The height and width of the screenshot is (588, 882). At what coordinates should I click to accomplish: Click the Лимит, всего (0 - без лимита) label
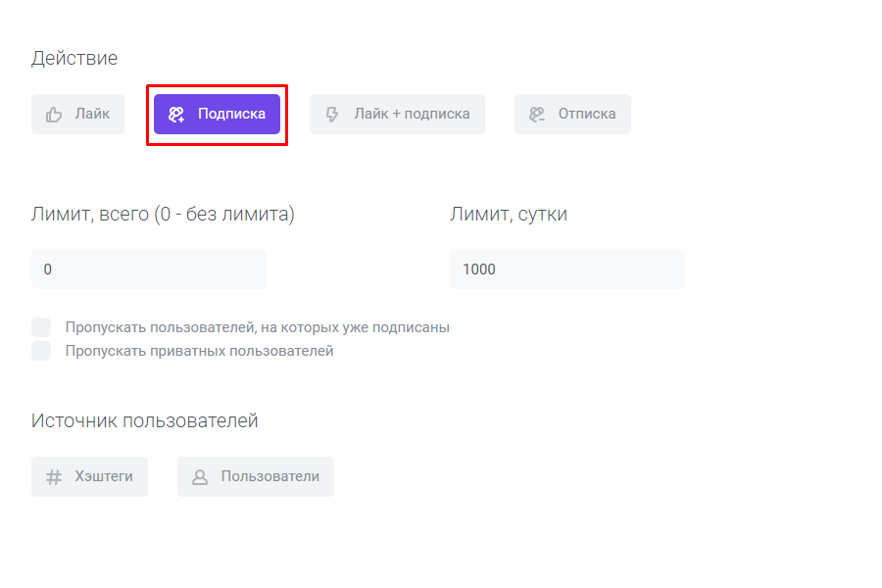click(163, 214)
